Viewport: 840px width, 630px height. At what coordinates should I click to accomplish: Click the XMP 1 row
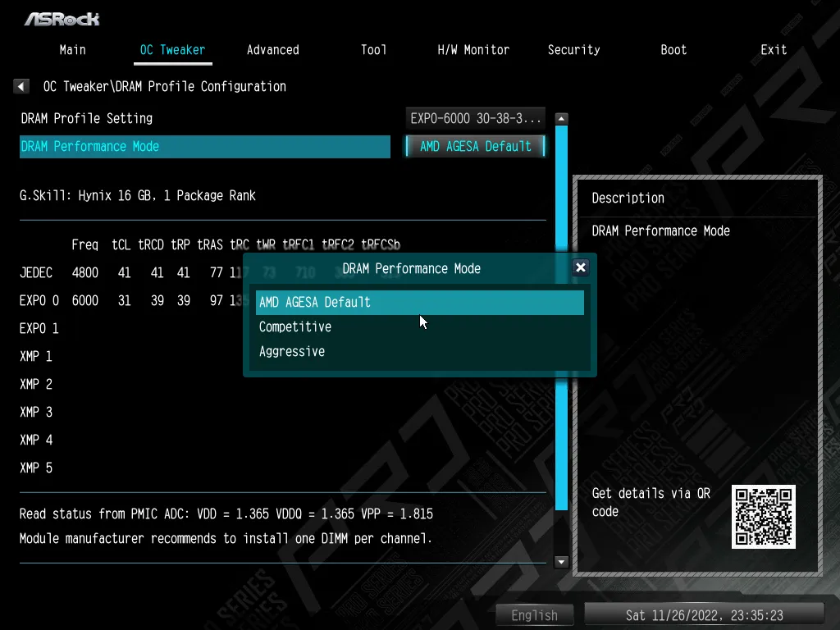36,356
